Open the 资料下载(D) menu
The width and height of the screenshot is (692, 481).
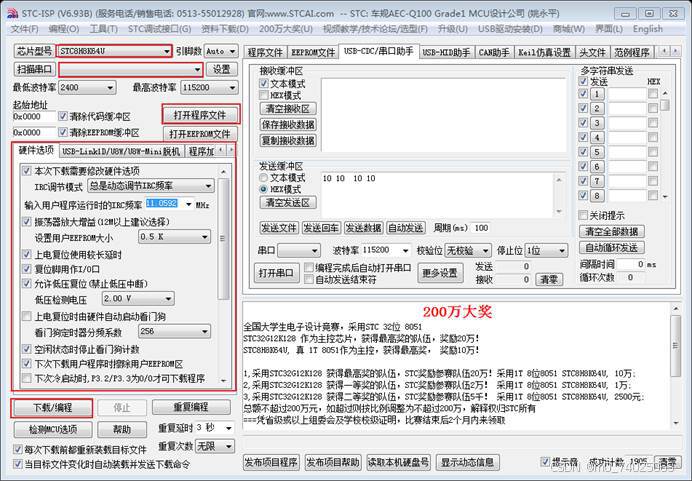pos(225,29)
